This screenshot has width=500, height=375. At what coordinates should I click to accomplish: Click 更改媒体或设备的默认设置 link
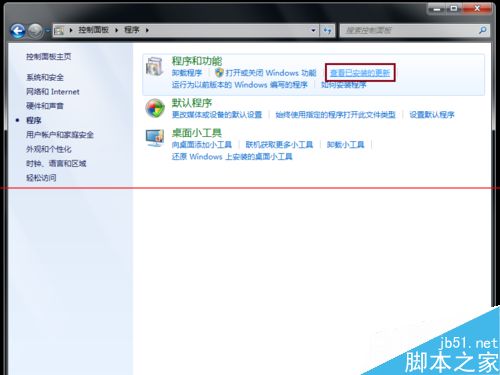pos(217,115)
